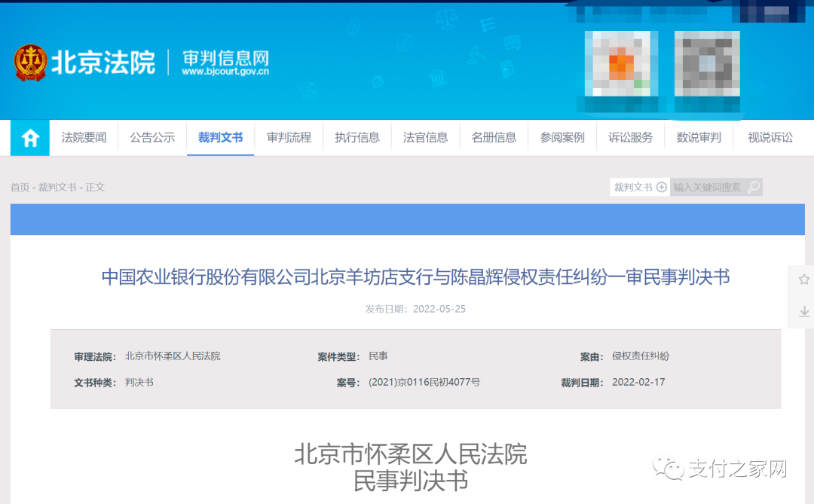
Task: Favorite this document with the star icon
Action: coord(803,279)
